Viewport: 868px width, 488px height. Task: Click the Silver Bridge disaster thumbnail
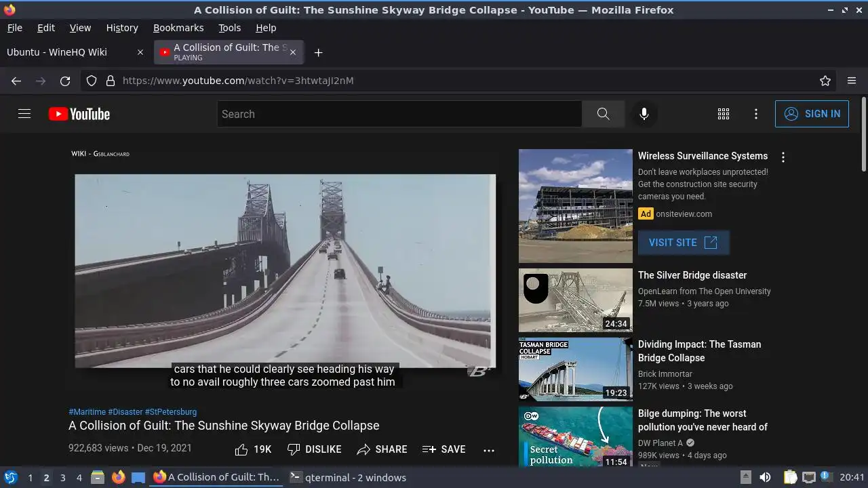pos(576,300)
